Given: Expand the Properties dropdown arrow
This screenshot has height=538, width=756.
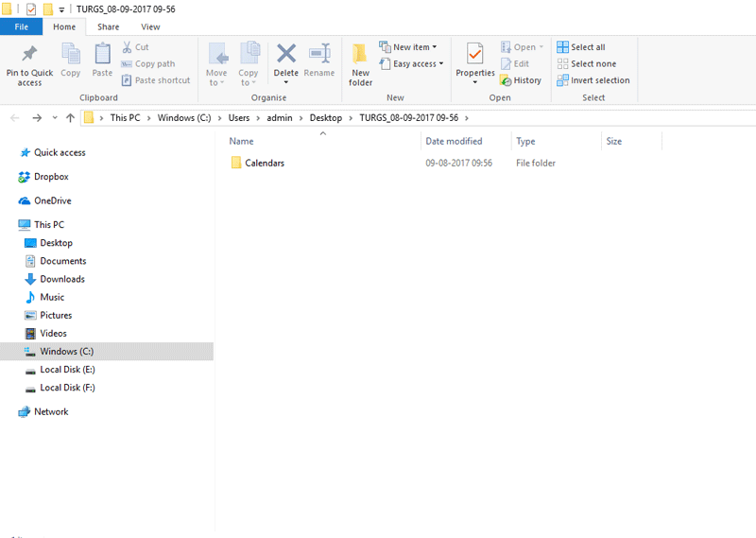Looking at the screenshot, I should tap(475, 82).
